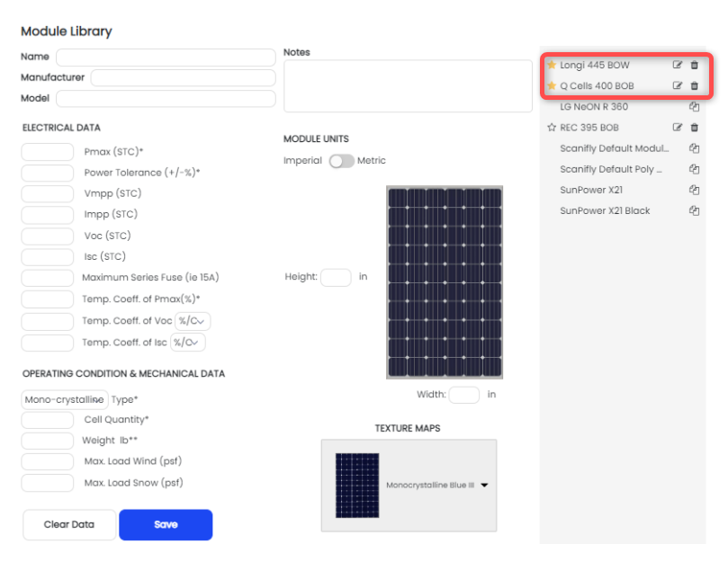Toggle Imperial to Metric units switch
This screenshot has width=728, height=562.
pos(342,161)
